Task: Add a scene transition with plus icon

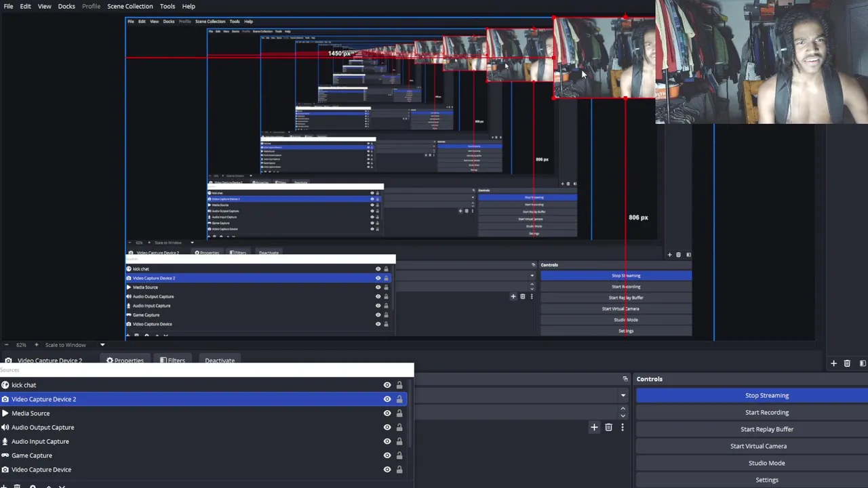Action: 594,427
